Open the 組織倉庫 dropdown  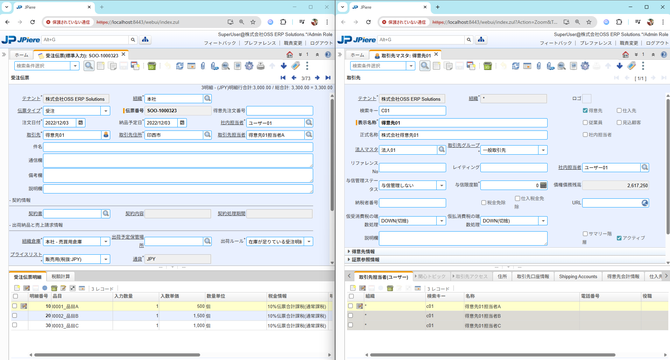[x=106, y=242]
